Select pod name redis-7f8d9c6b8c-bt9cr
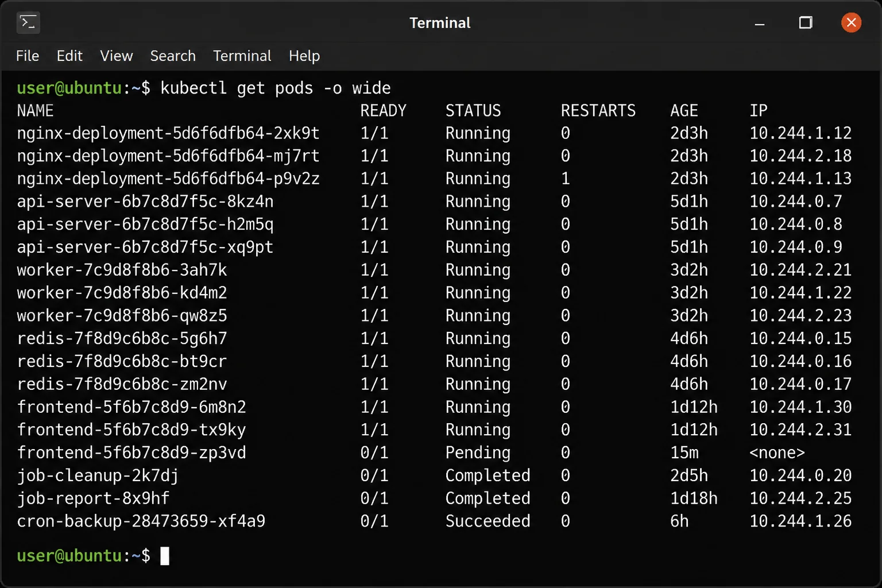 (122, 361)
